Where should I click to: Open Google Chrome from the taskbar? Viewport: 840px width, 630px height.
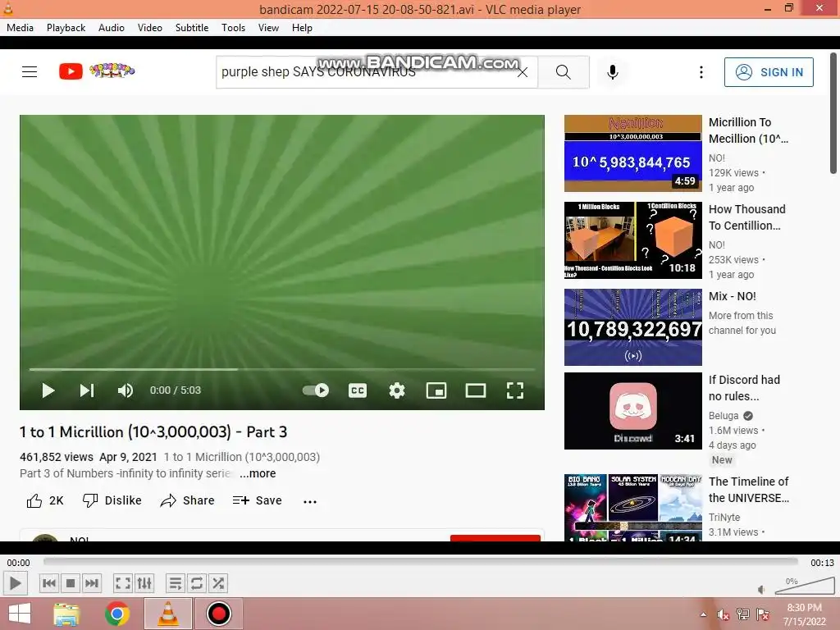116,614
